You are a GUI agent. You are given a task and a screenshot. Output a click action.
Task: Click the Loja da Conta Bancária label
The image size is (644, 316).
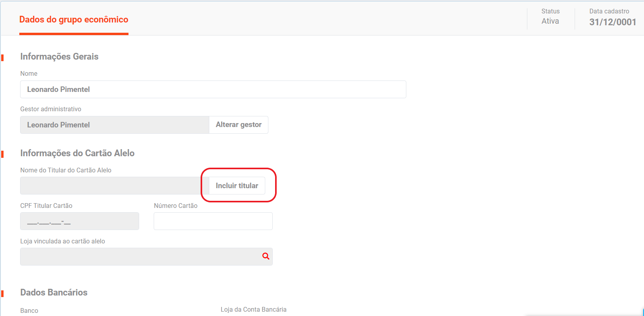(253, 310)
